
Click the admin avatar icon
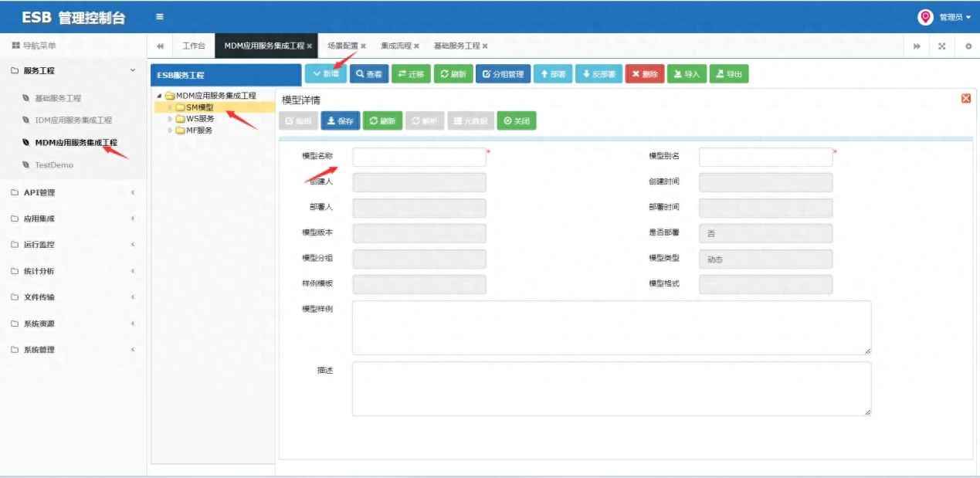pos(925,16)
